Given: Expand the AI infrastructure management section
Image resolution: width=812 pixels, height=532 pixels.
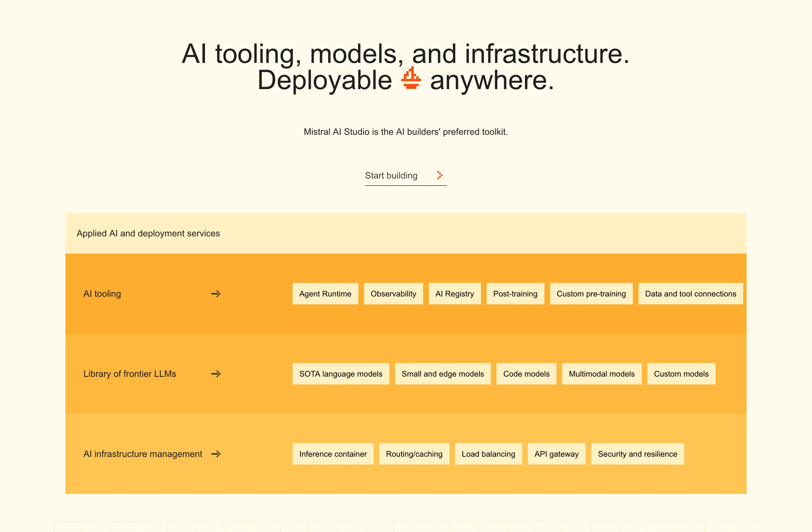Looking at the screenshot, I should coord(143,454).
